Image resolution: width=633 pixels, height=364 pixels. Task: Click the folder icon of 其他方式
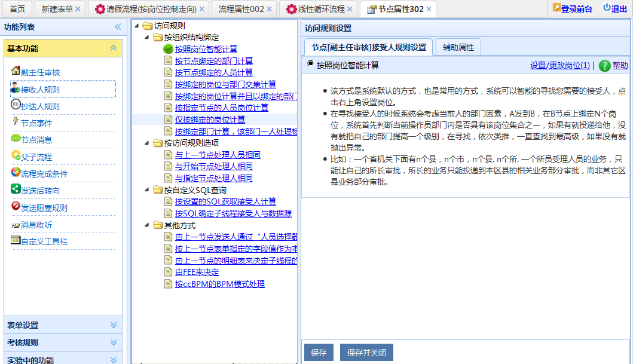(x=158, y=225)
